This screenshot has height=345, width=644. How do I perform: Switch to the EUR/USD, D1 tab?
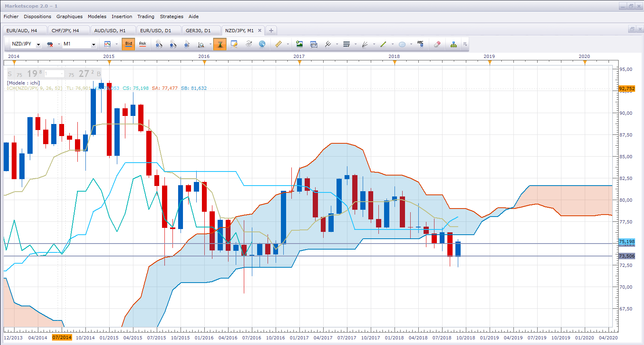point(158,31)
